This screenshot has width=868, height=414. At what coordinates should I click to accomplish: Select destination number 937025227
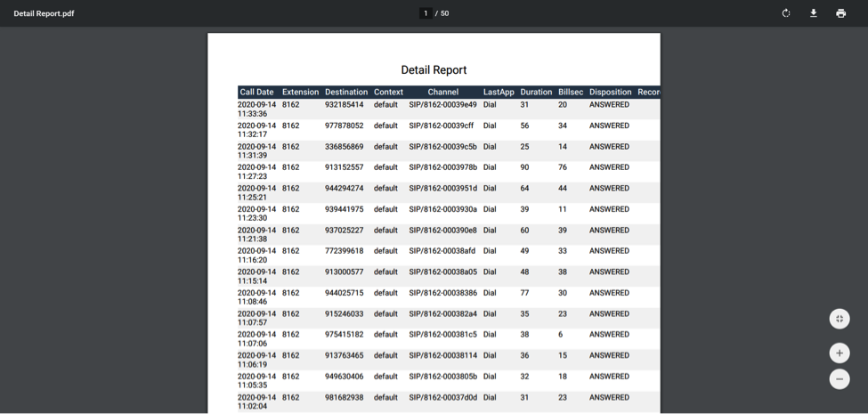pos(345,231)
